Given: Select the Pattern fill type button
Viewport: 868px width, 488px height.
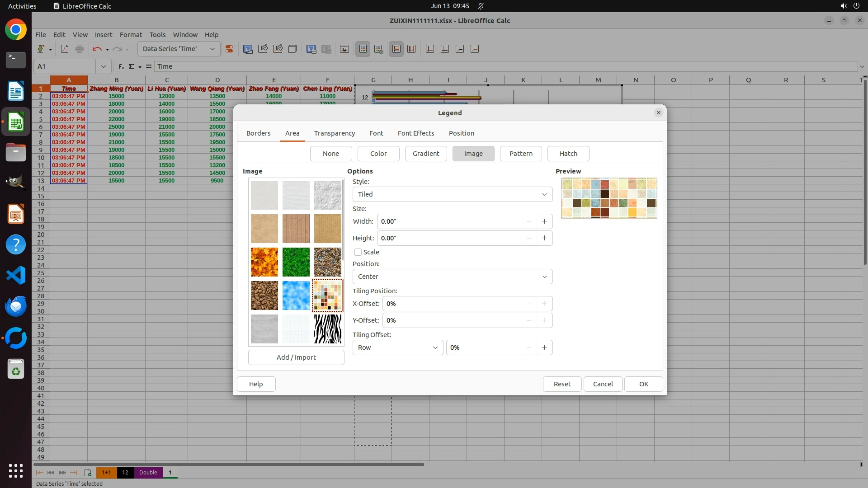Looking at the screenshot, I should click(x=521, y=154).
